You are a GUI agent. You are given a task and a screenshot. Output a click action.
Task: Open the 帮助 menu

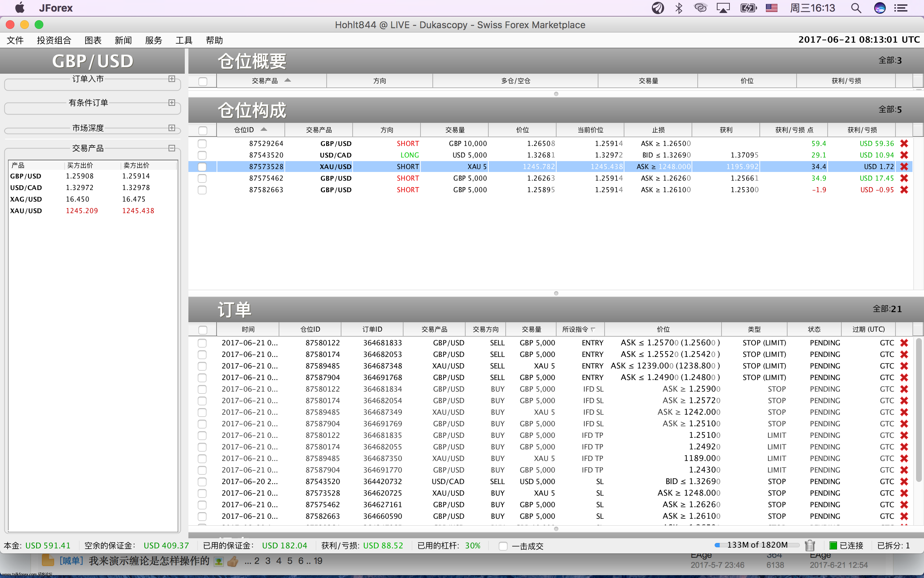(214, 40)
